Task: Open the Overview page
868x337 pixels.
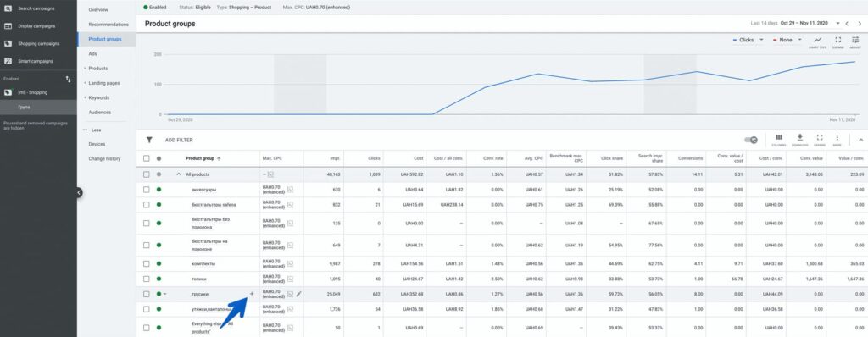Action: coord(98,10)
